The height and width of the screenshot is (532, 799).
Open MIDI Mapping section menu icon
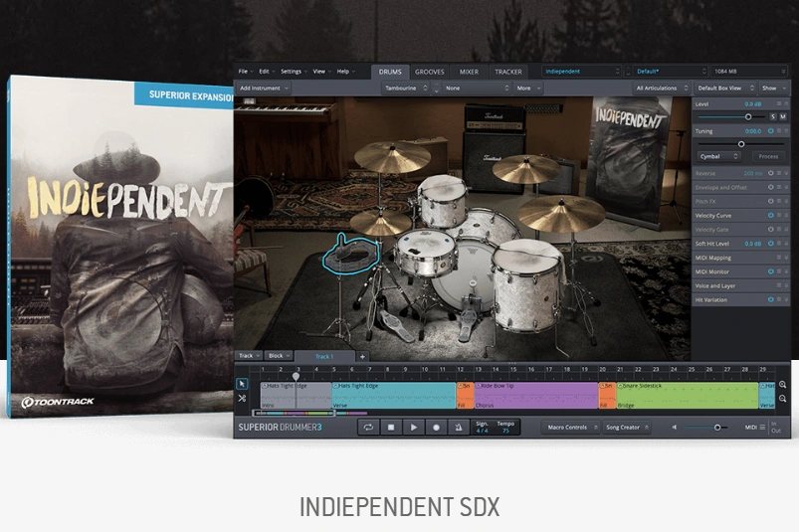779,258
